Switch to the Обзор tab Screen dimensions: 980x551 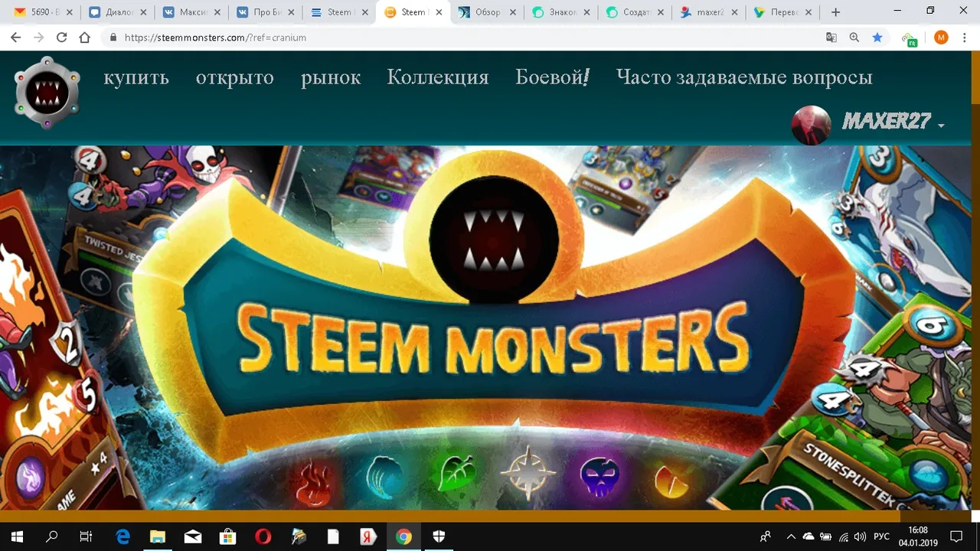point(487,12)
